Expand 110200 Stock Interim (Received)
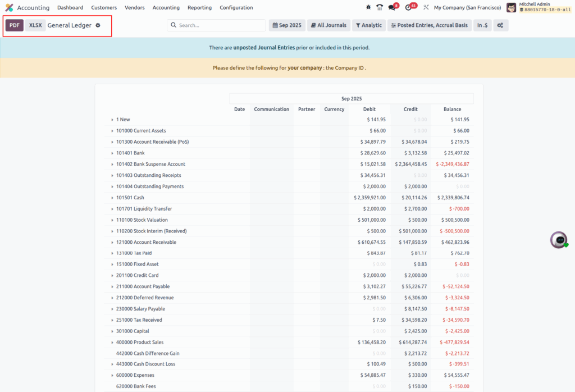 click(112, 231)
